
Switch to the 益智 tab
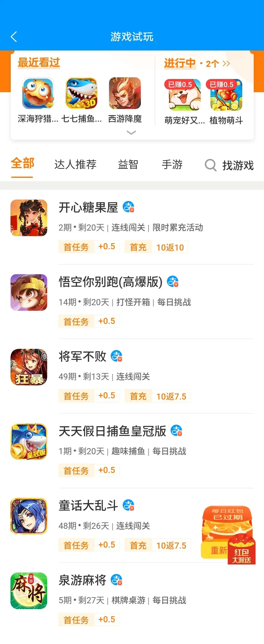click(x=128, y=164)
